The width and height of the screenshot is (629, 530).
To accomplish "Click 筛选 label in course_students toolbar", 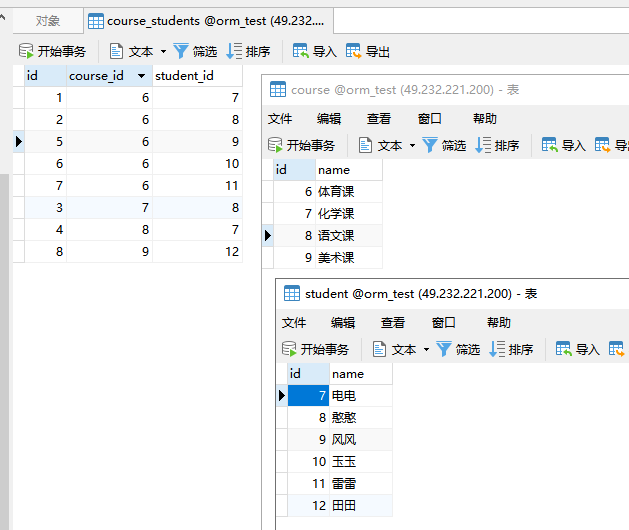I will pyautogui.click(x=205, y=52).
